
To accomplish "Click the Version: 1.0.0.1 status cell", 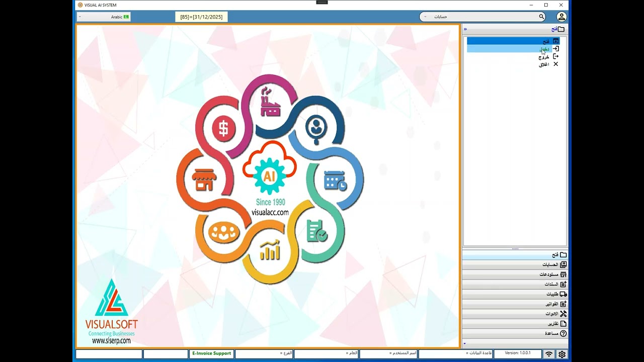I will click(x=518, y=353).
